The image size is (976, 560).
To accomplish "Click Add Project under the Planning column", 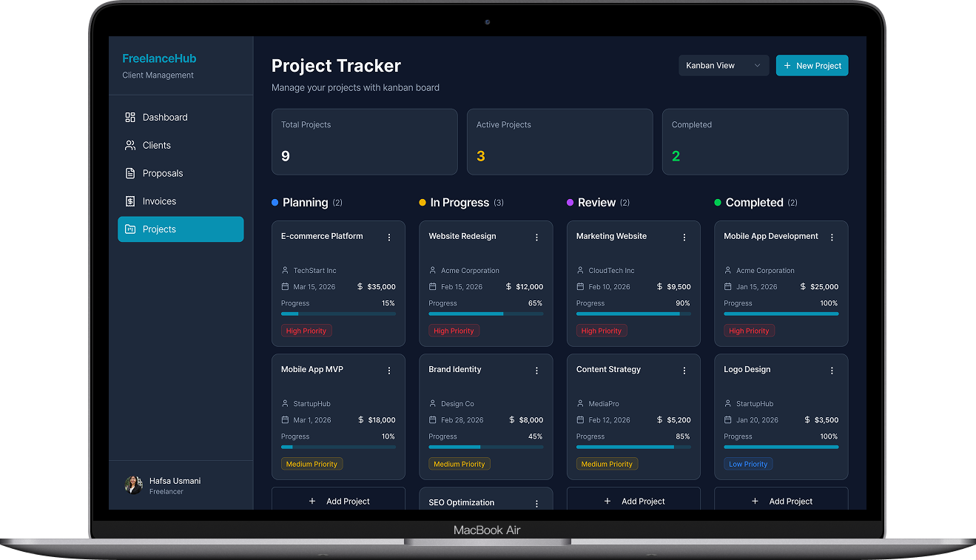I will (x=338, y=501).
